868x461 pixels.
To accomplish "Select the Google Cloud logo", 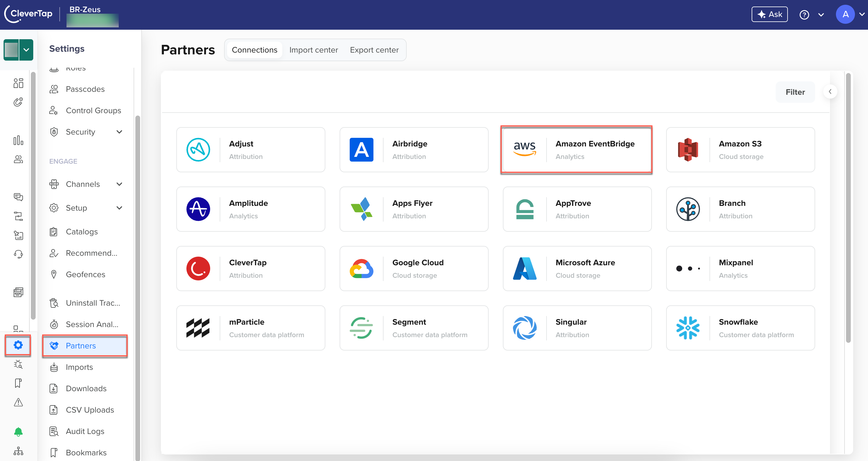I will [361, 269].
